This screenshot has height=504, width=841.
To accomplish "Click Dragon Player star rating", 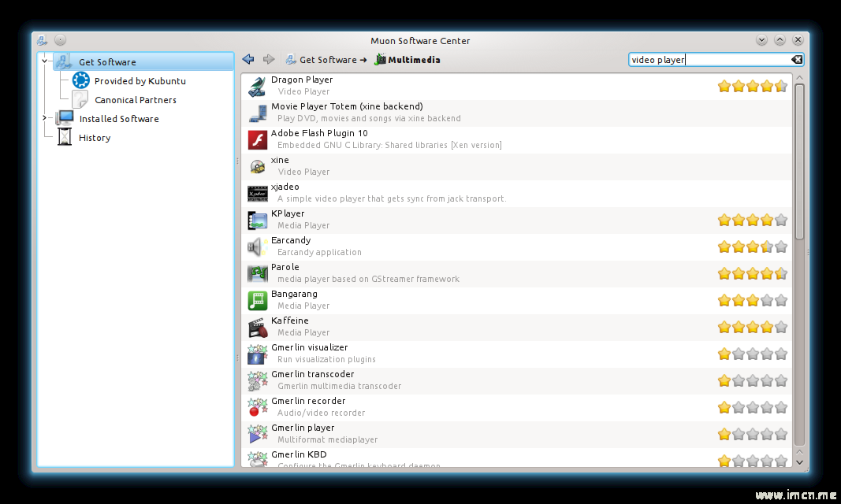I will coord(753,87).
